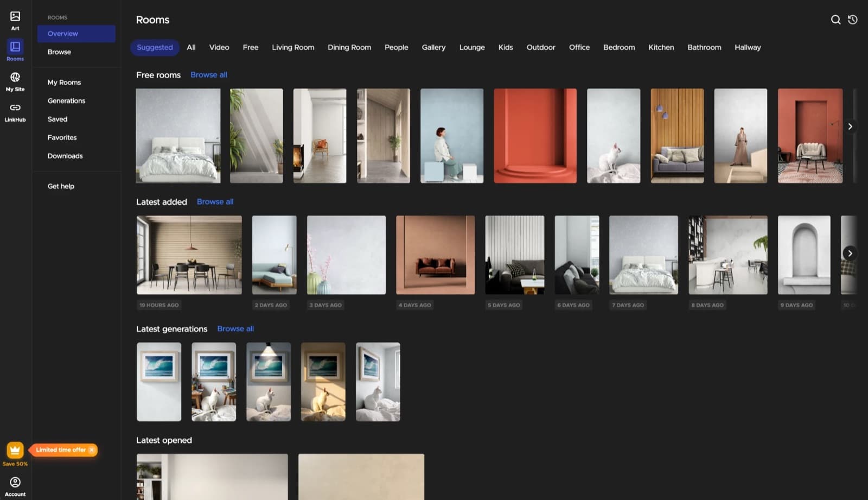Click the search magnifier icon
868x500 pixels.
pos(835,20)
